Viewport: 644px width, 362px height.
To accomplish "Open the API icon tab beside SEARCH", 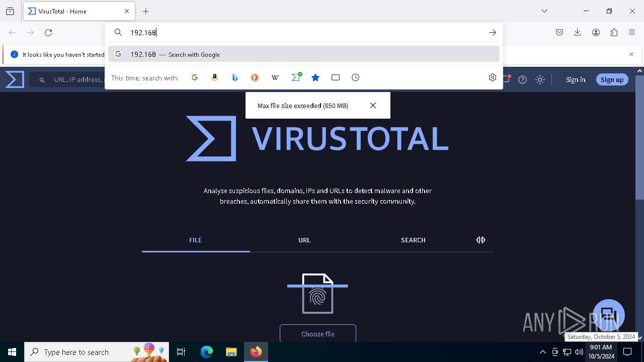I will click(480, 240).
